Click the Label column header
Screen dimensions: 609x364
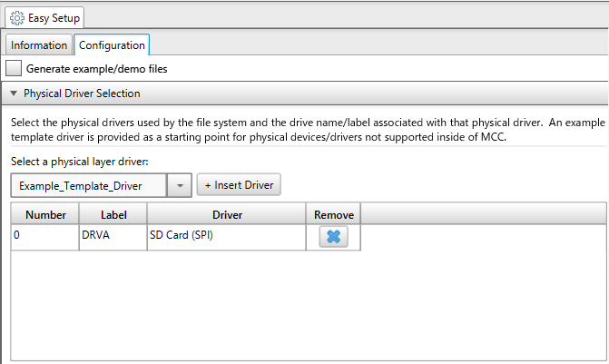pyautogui.click(x=113, y=214)
